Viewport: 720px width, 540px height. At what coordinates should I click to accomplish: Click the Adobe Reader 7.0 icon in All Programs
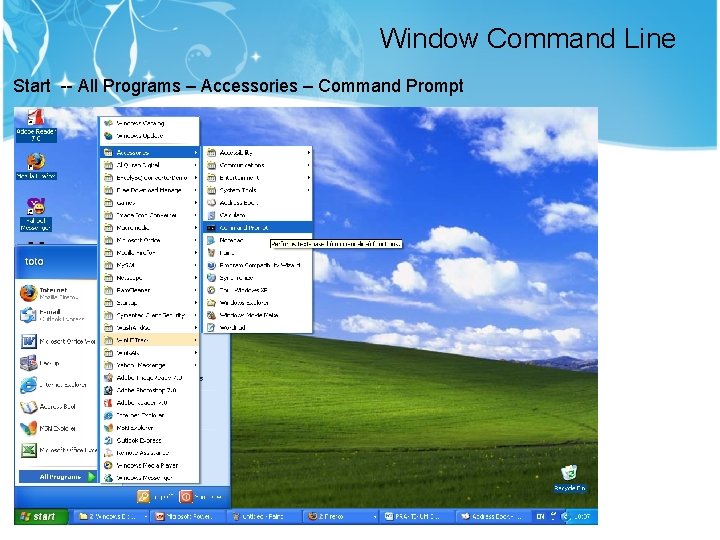click(x=108, y=403)
